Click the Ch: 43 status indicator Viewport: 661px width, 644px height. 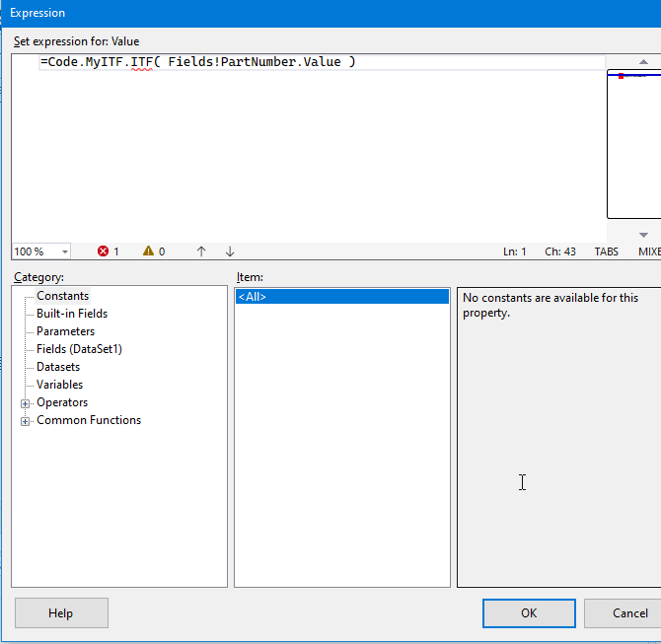click(x=560, y=251)
